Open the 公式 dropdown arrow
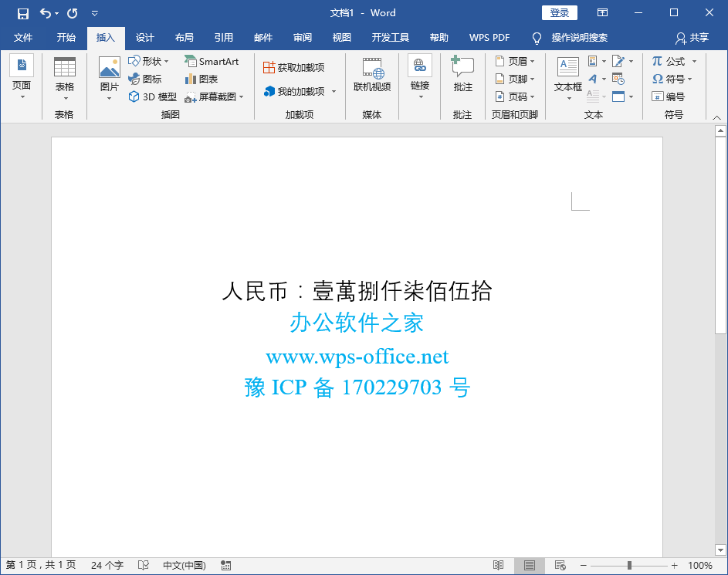 (694, 61)
